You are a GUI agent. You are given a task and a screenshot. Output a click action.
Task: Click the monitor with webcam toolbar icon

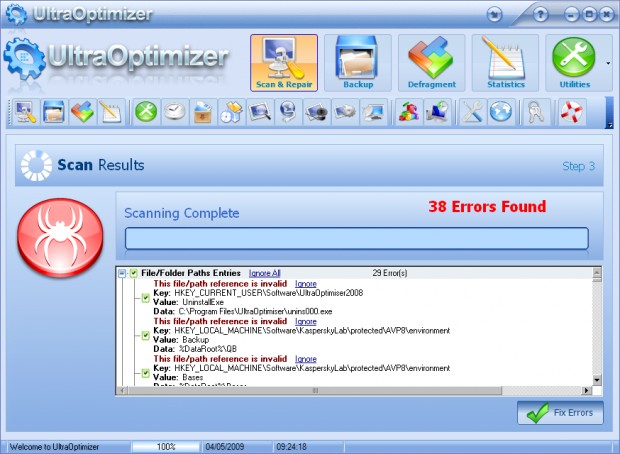pyautogui.click(x=317, y=112)
